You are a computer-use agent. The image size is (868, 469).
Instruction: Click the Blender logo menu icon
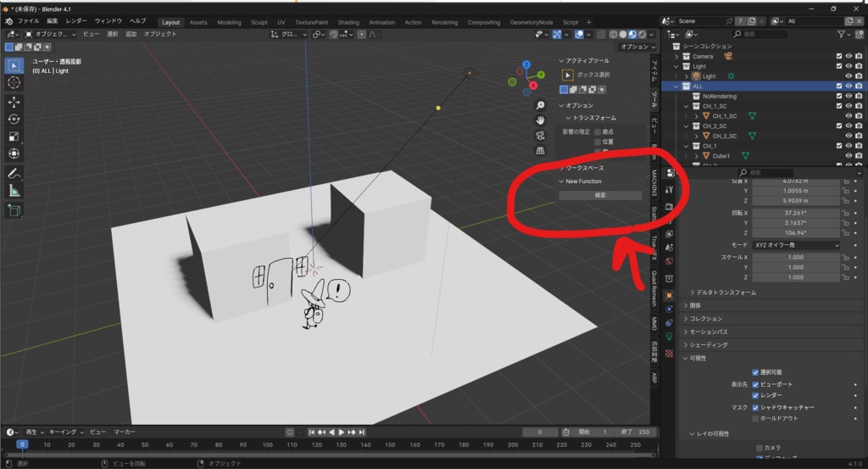click(8, 21)
